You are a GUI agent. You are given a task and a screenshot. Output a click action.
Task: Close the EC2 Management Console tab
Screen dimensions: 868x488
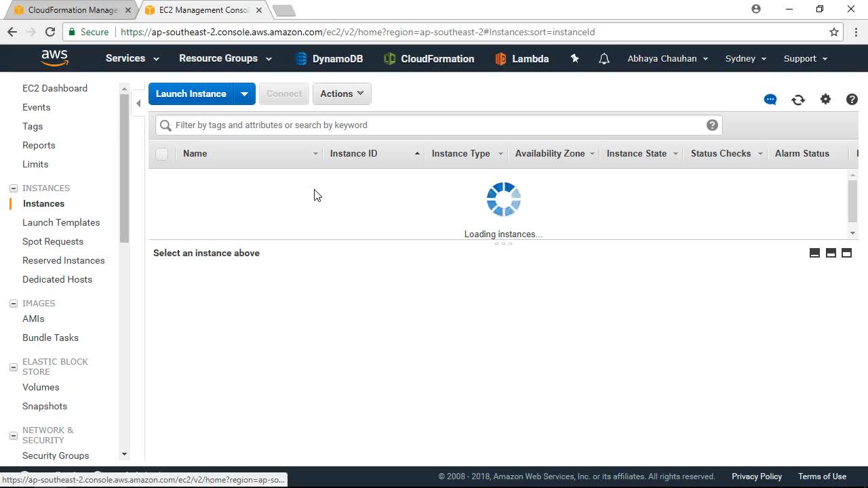click(259, 10)
